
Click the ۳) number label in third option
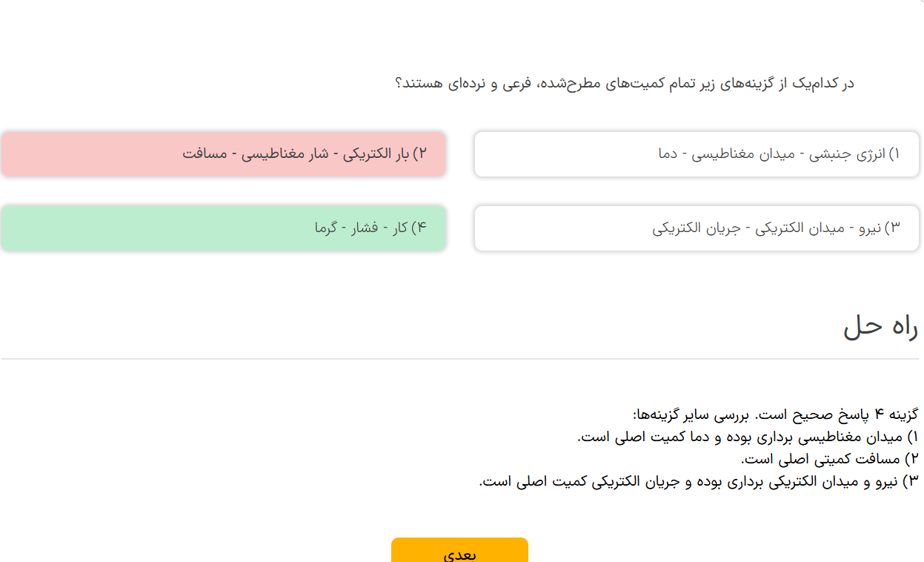[x=892, y=228]
